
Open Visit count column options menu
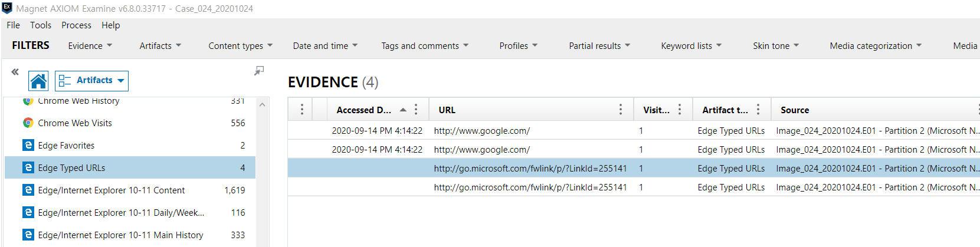click(680, 110)
